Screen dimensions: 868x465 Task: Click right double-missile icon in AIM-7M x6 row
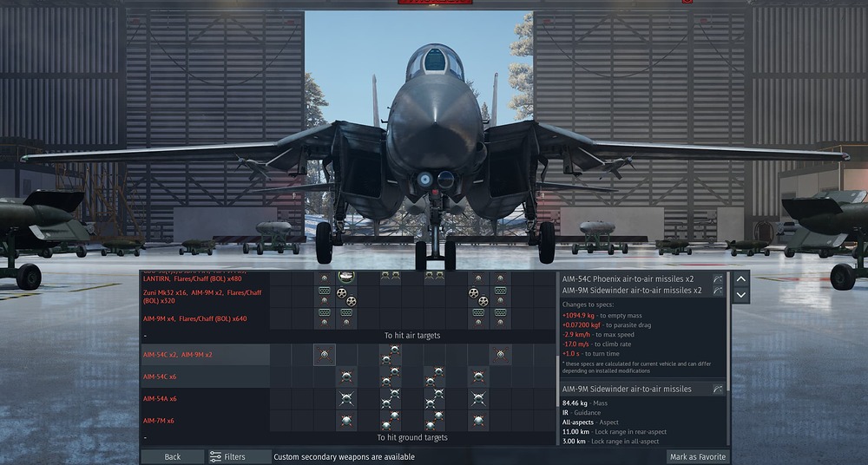pyautogui.click(x=435, y=421)
